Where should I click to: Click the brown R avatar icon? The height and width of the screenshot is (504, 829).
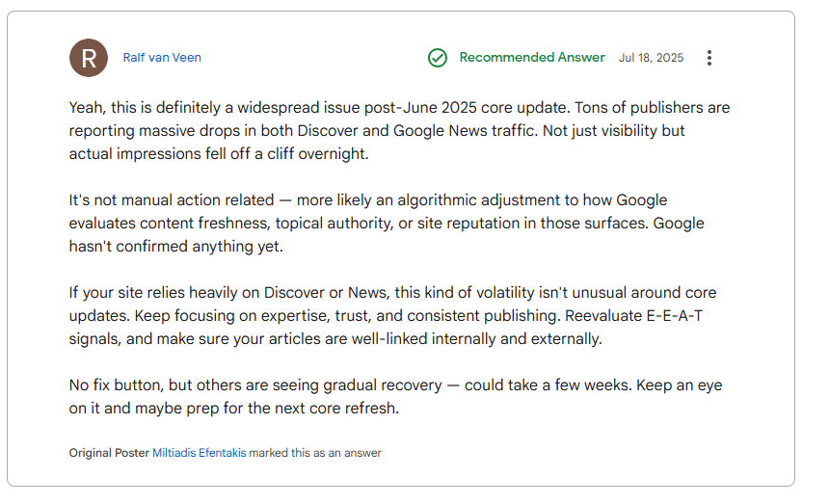coord(89,58)
